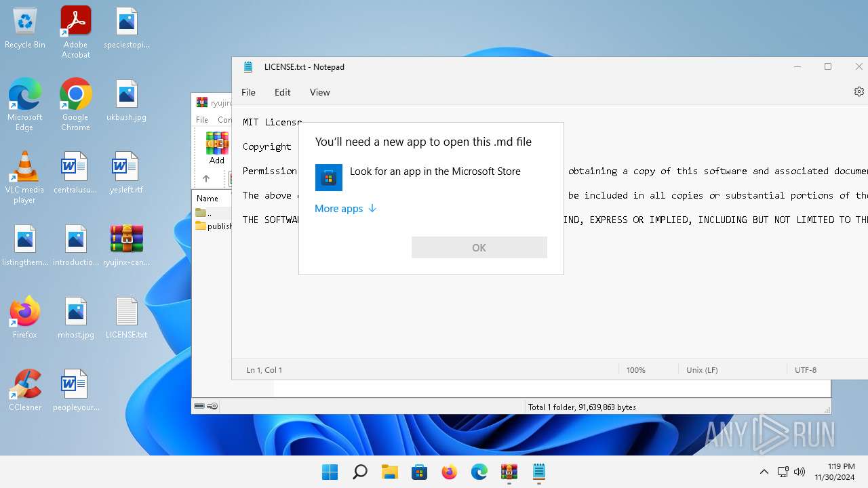Open the volume tray icon
Screen dimensions: 868x488
[x=800, y=472]
